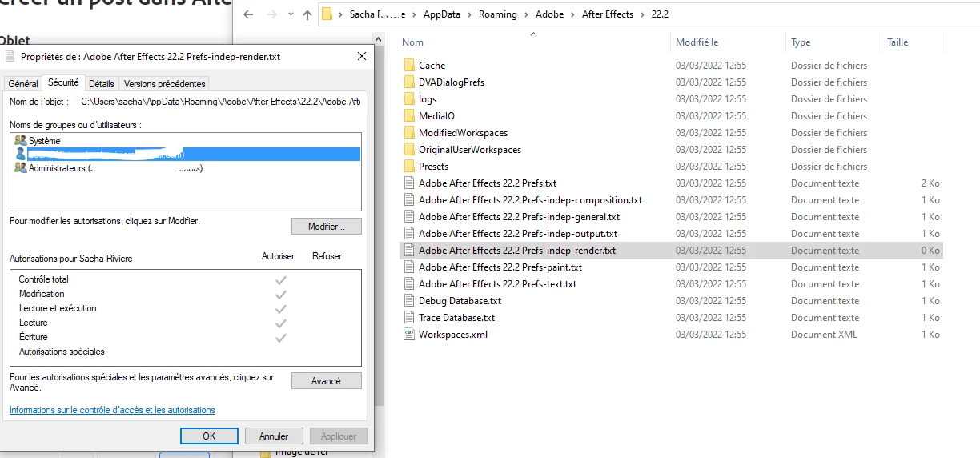Open the Détails tab

(x=102, y=83)
